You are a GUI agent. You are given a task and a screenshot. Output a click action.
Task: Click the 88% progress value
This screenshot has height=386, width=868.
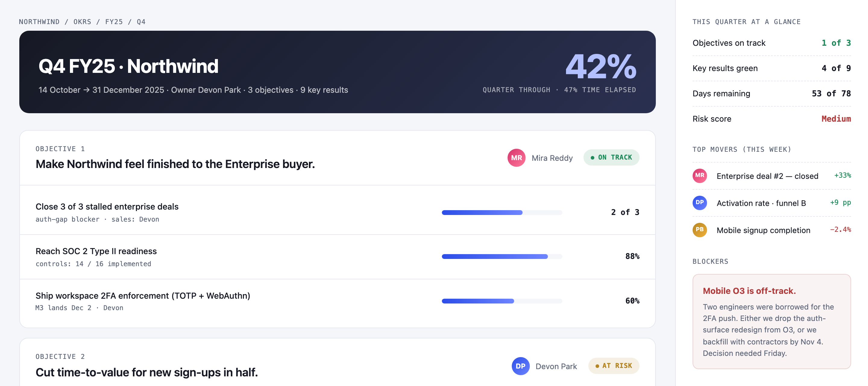(632, 257)
